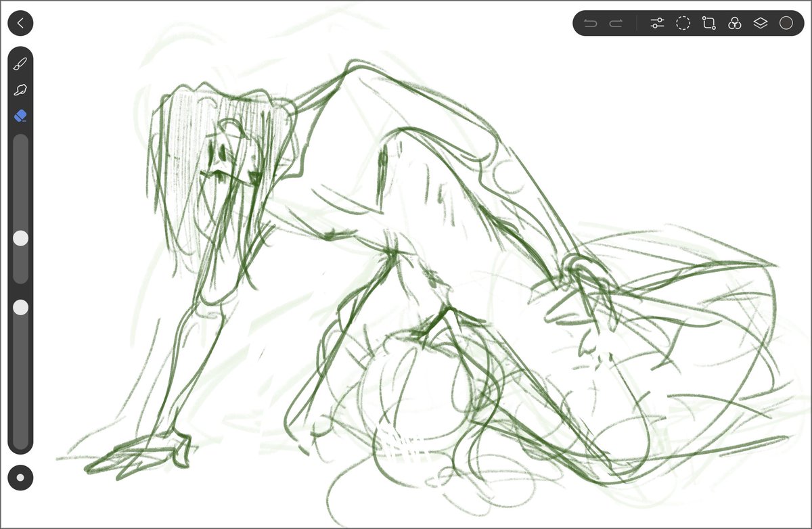This screenshot has height=529, width=812.
Task: Select the Eraser tool
Action: (x=20, y=116)
